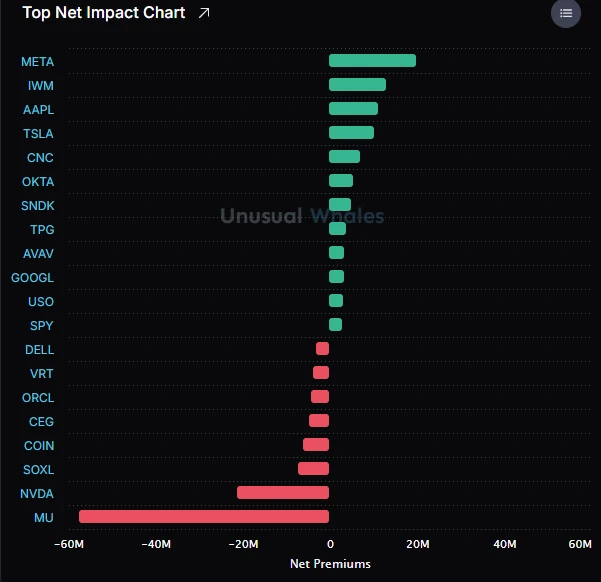This screenshot has height=582, width=601.
Task: Click the SPY ticker label
Action: (41, 326)
